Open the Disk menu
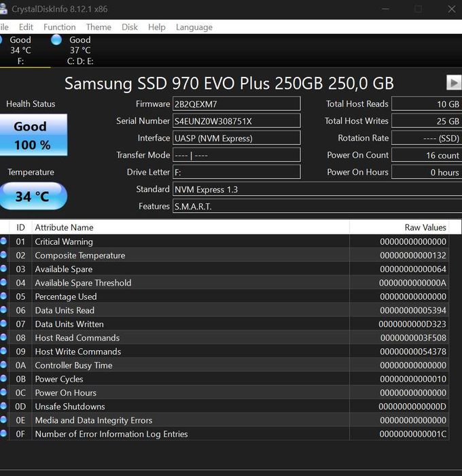462x476 pixels. [130, 27]
